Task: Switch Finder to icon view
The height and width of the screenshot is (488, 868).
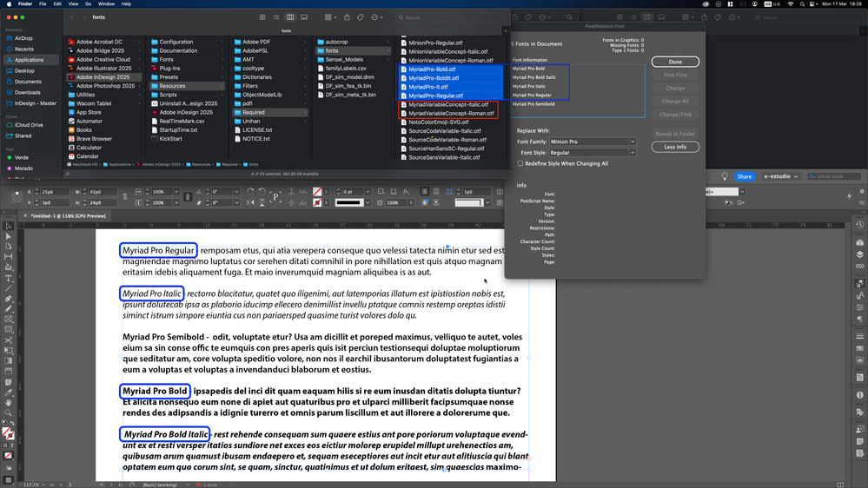Action: [262, 17]
